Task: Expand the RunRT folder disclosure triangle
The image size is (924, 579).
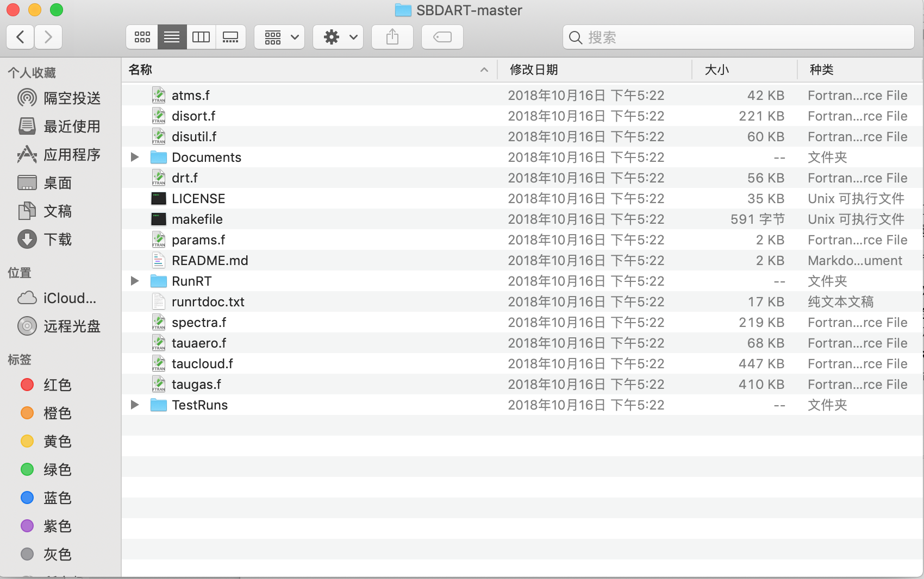Action: [x=135, y=281]
